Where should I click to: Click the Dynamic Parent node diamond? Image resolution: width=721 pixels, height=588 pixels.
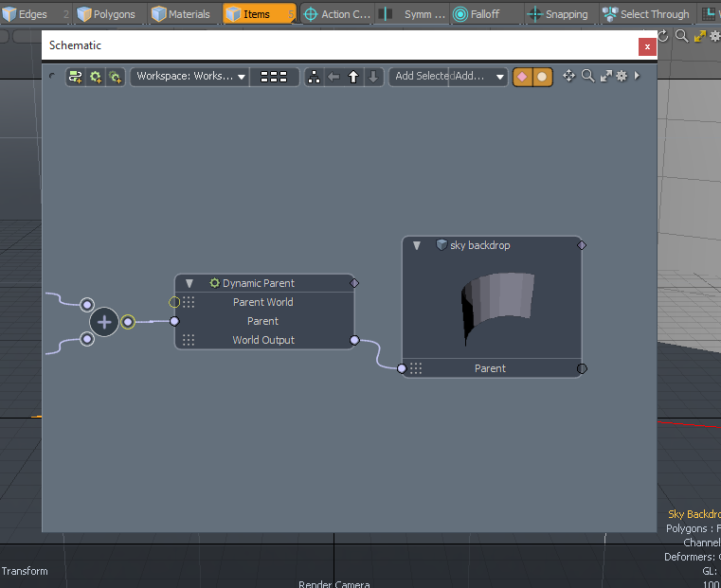pyautogui.click(x=354, y=283)
